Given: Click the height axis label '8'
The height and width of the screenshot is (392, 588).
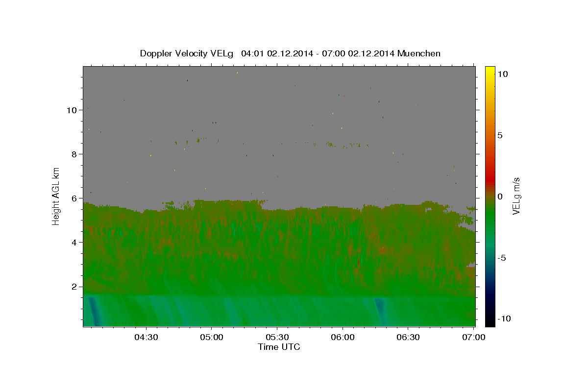Looking at the screenshot, I should (74, 154).
